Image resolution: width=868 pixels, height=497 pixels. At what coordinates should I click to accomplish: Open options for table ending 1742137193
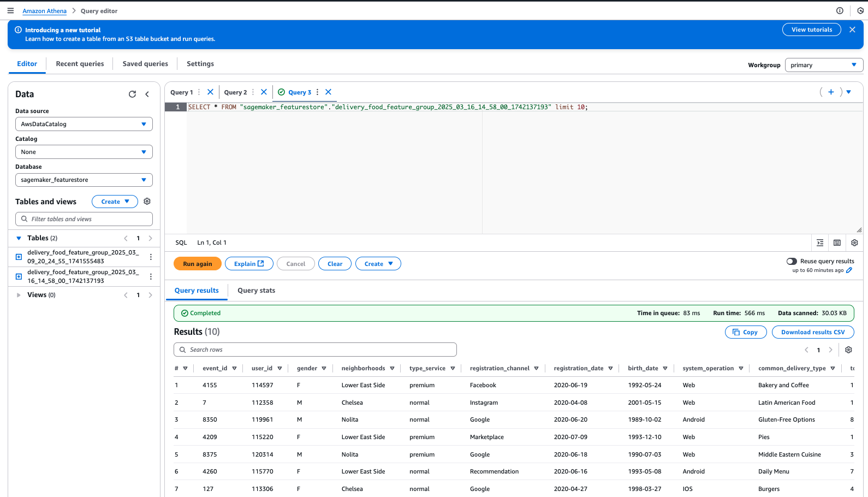[x=151, y=276]
